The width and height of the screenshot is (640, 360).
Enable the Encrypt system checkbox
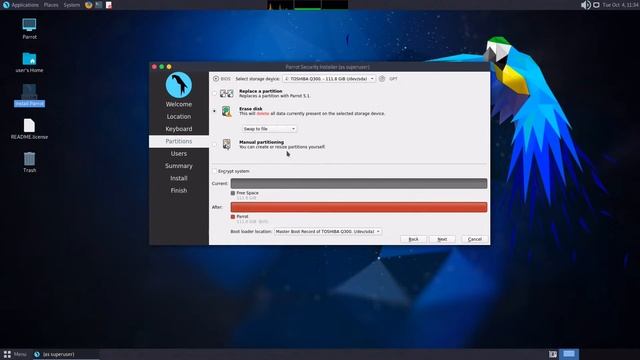[x=215, y=171]
